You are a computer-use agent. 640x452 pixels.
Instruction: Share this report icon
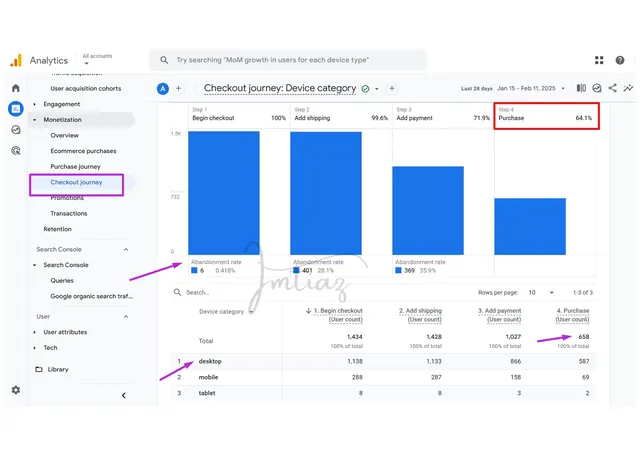click(x=612, y=88)
